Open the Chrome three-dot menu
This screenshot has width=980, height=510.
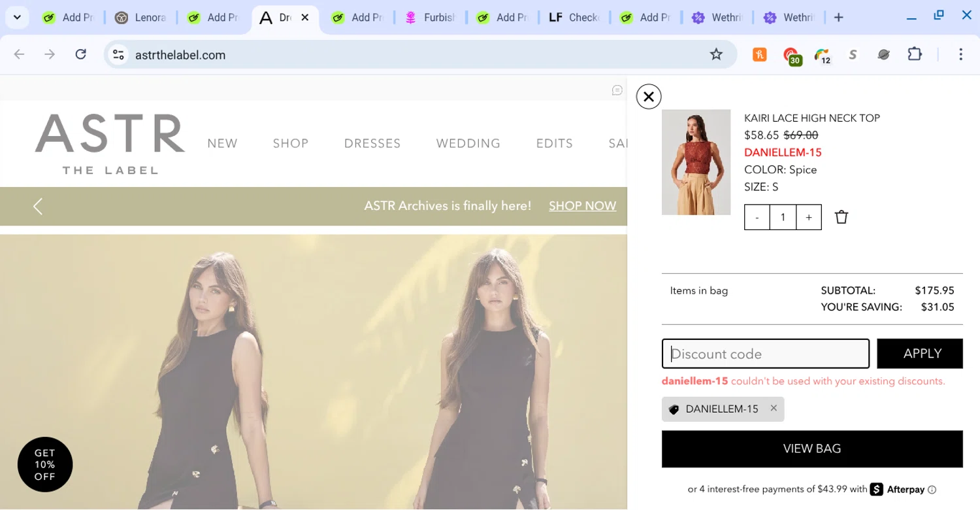960,54
